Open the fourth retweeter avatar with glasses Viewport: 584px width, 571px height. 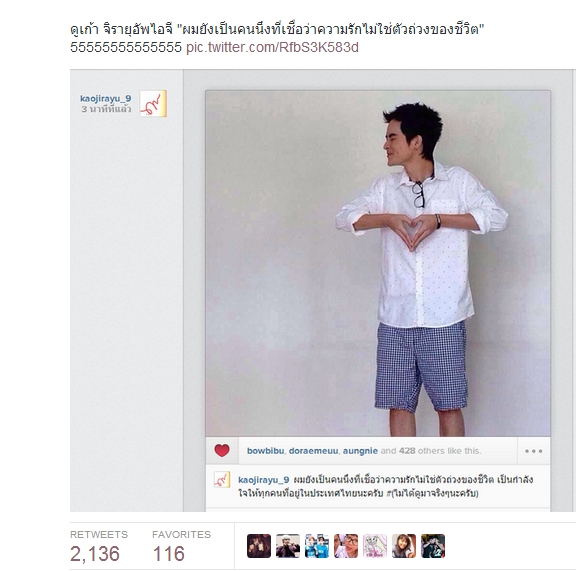click(x=346, y=546)
